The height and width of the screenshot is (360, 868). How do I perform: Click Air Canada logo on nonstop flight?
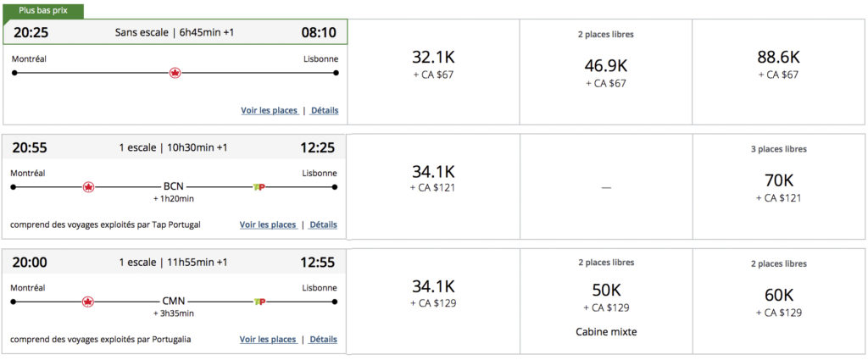click(175, 73)
